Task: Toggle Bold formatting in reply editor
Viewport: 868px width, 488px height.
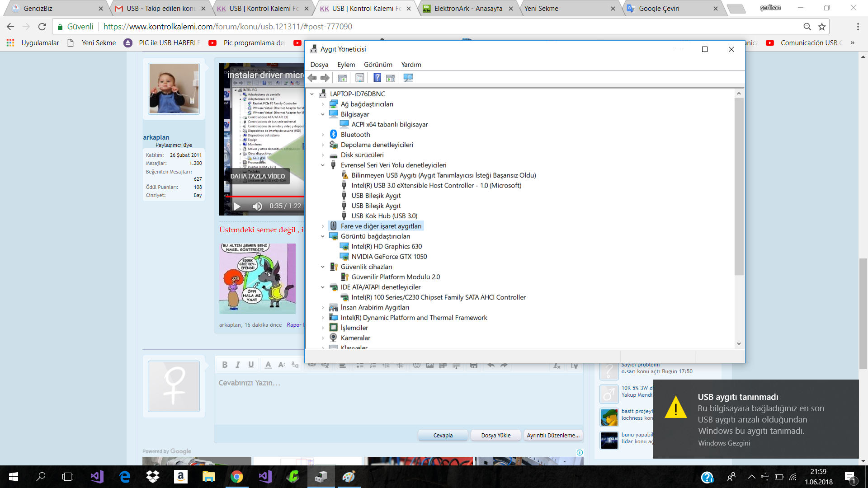Action: (x=225, y=365)
